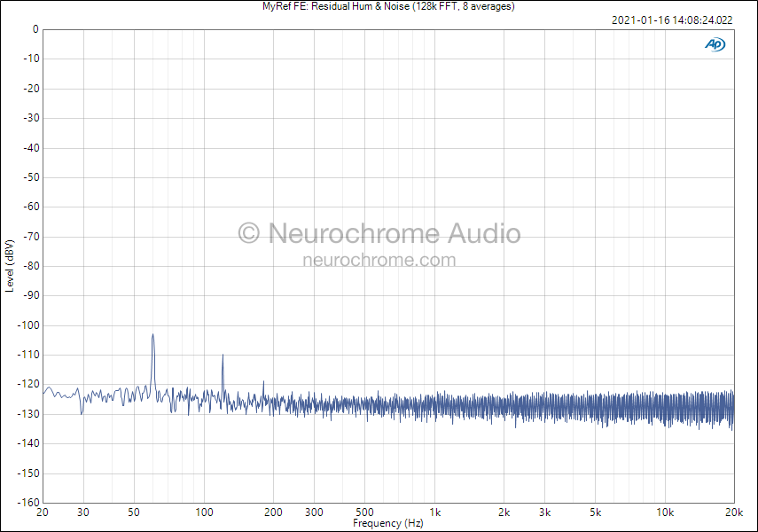This screenshot has height=532, width=758.
Task: Click the y-axis tick label '-110'
Action: point(28,355)
